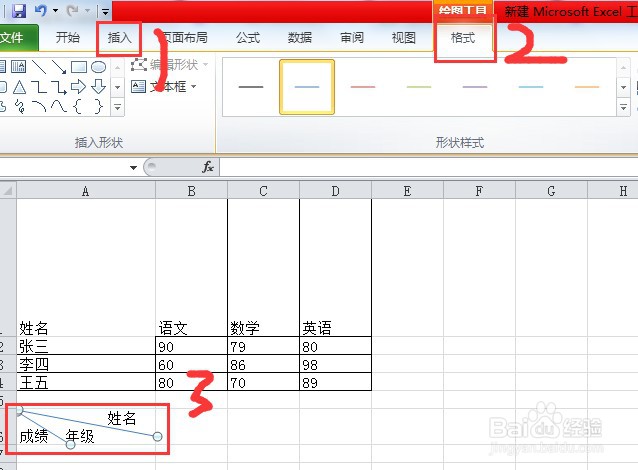Click cell containing 英语
638x470 pixels.
[335, 267]
